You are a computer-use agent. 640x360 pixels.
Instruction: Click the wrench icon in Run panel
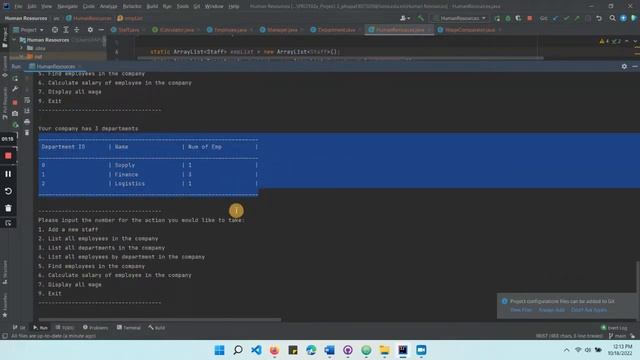pyautogui.click(x=15, y=89)
